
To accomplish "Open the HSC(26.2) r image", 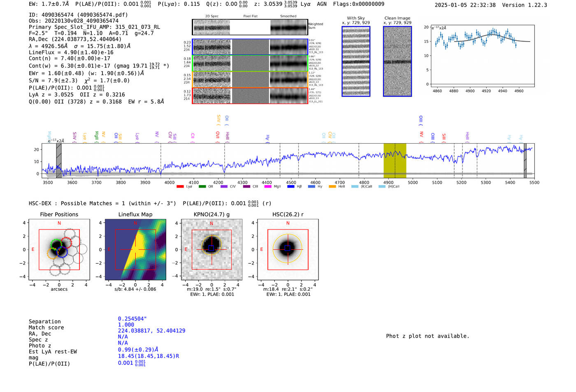I will 288,250.
